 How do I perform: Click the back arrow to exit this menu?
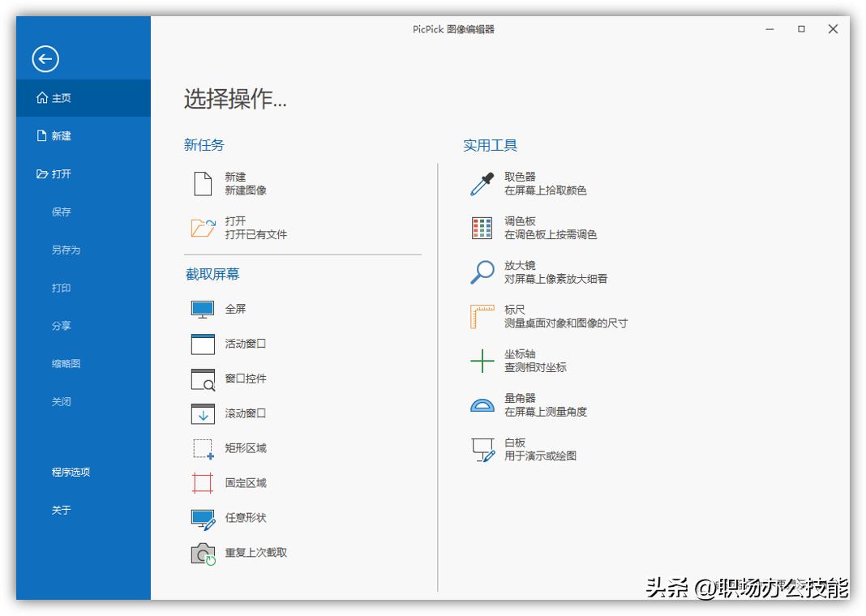45,58
